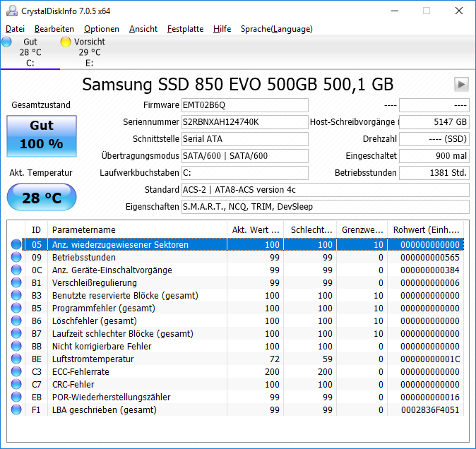Open the Festplatte menu

[x=186, y=29]
